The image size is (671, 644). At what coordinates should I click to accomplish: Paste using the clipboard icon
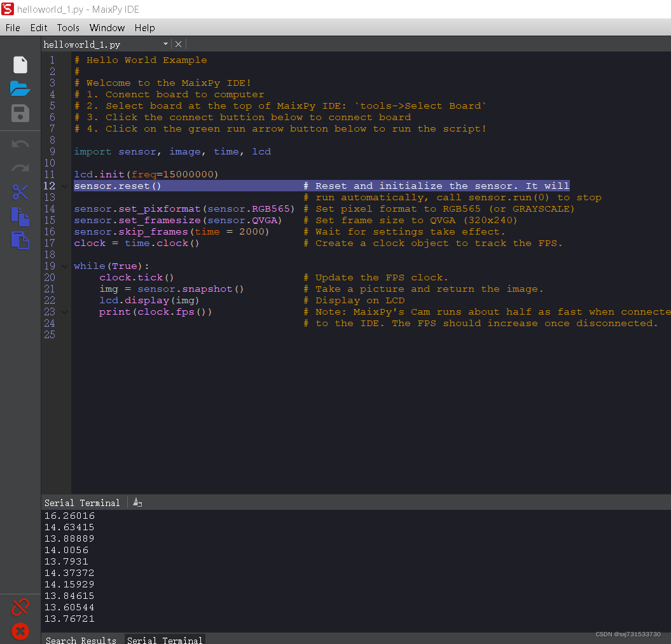pyautogui.click(x=20, y=240)
